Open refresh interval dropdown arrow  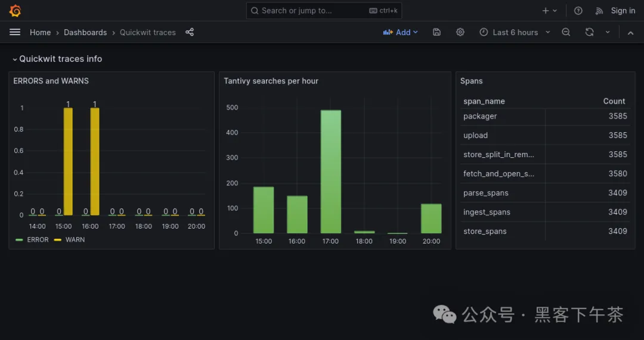click(x=608, y=32)
